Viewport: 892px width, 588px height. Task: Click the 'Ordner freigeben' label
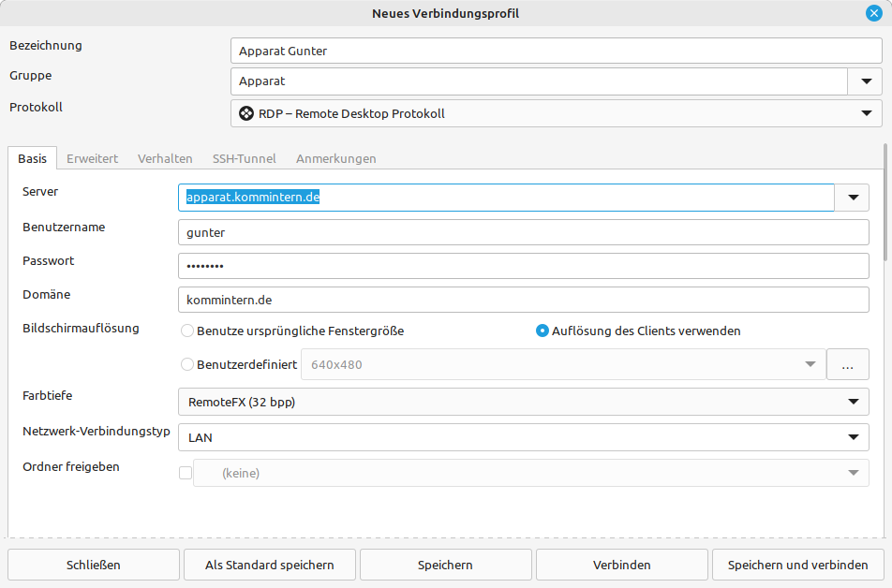(x=71, y=467)
